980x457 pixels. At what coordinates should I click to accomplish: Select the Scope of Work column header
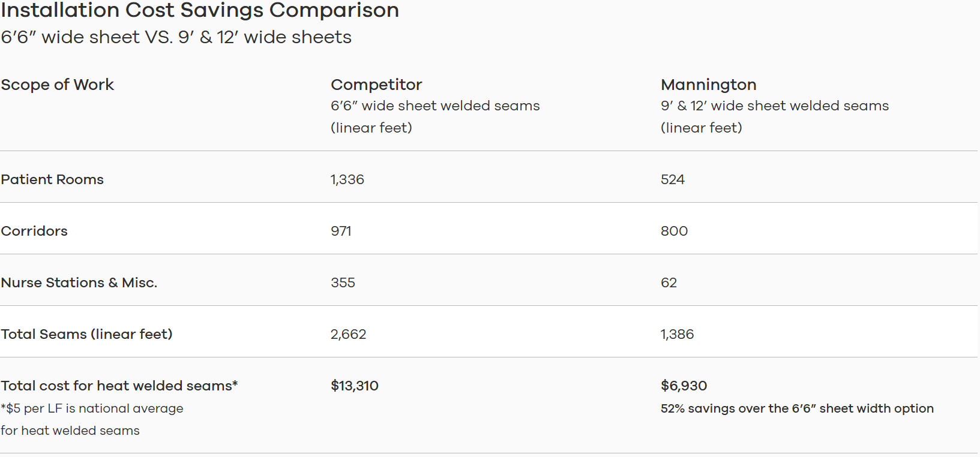58,85
